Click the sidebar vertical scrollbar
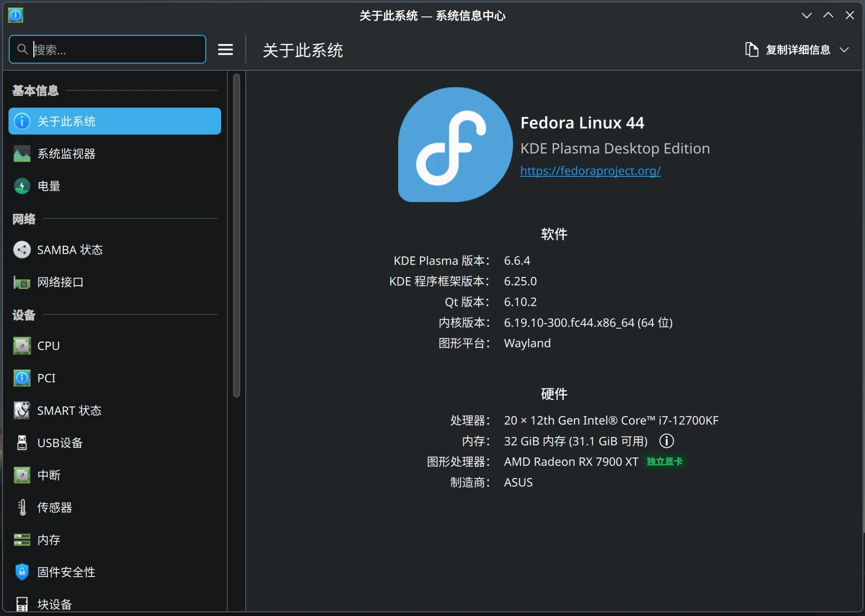Image resolution: width=865 pixels, height=616 pixels. point(236,235)
